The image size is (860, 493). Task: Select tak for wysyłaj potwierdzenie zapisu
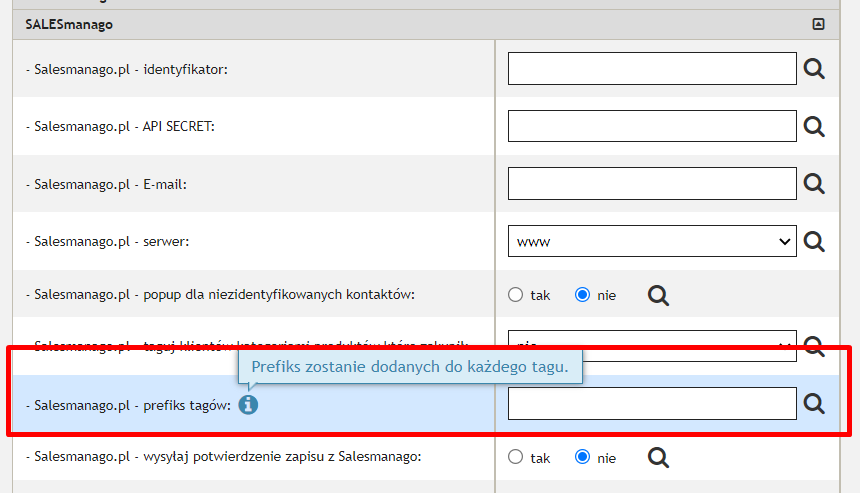[516, 457]
